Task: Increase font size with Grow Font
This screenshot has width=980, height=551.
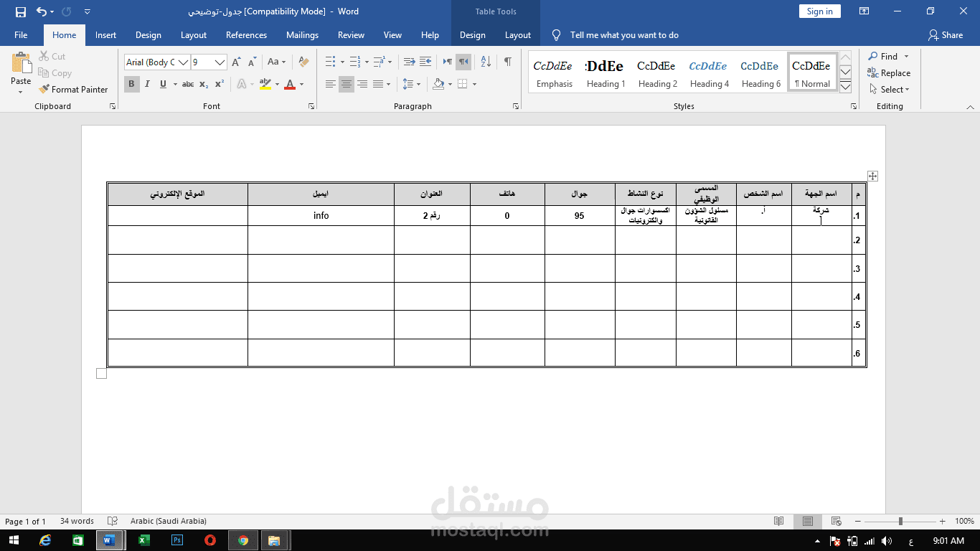Action: [x=236, y=62]
